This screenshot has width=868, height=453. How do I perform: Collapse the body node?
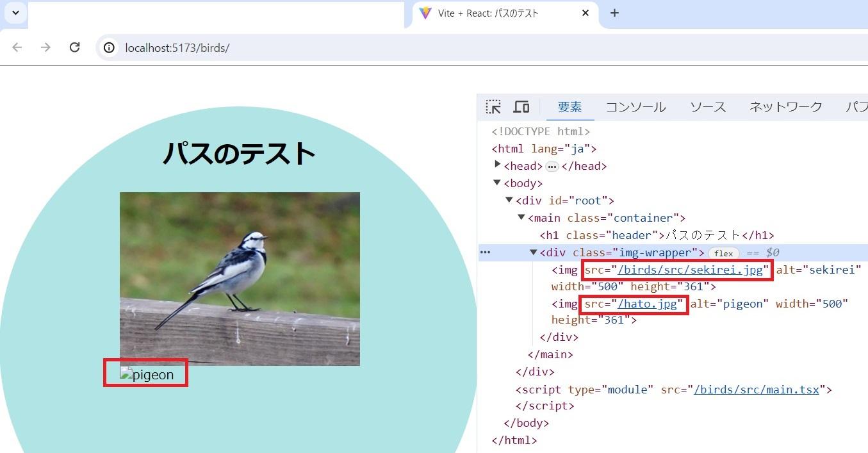click(x=496, y=183)
